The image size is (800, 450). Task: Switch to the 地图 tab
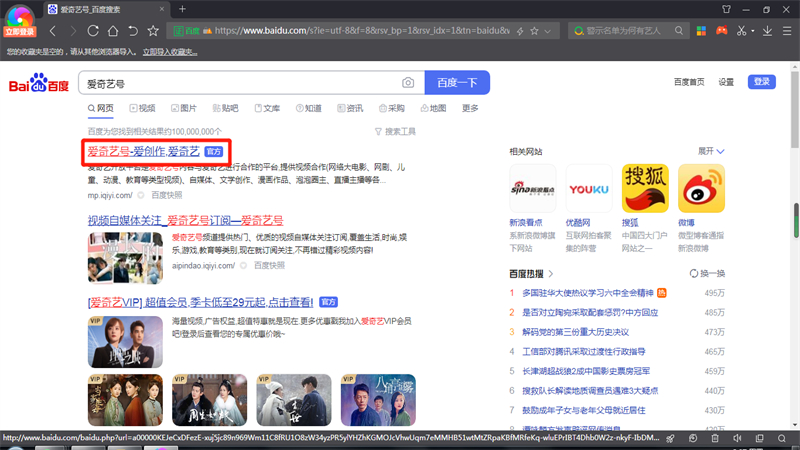(x=433, y=108)
